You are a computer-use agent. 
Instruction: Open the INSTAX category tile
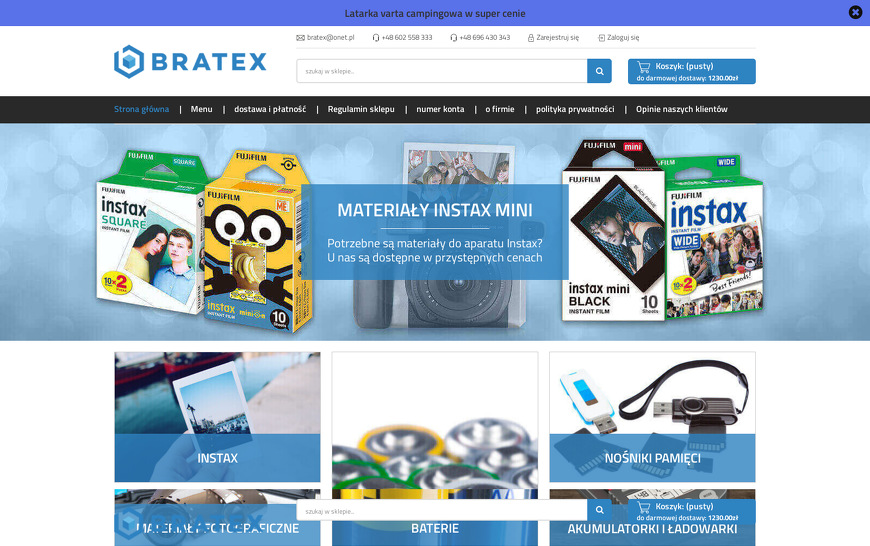(x=218, y=417)
